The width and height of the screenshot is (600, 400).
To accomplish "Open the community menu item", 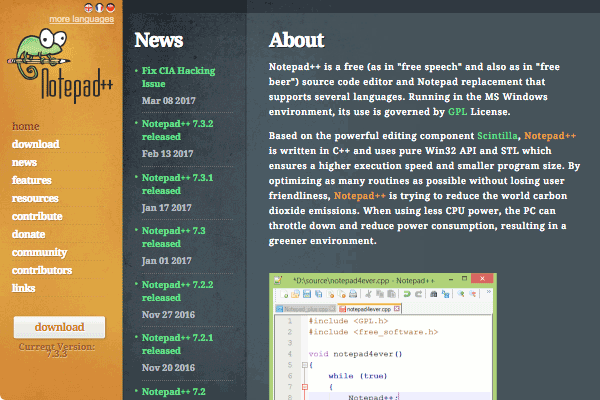I will pos(39,253).
